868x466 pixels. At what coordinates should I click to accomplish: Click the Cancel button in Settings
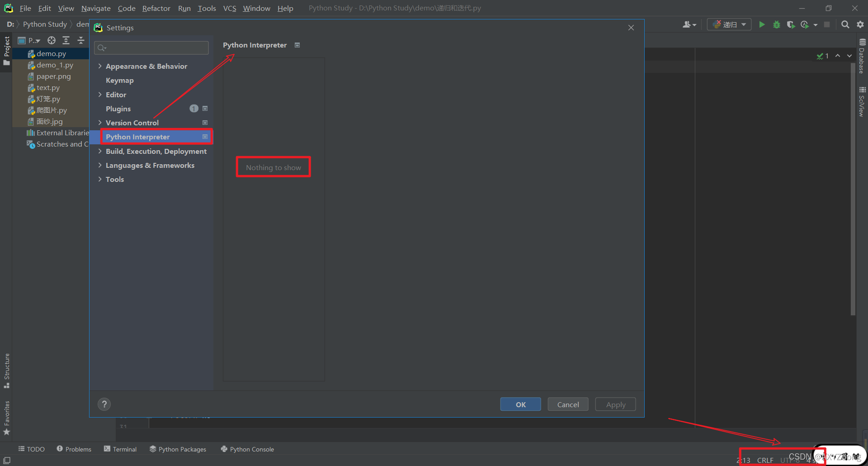pos(567,404)
